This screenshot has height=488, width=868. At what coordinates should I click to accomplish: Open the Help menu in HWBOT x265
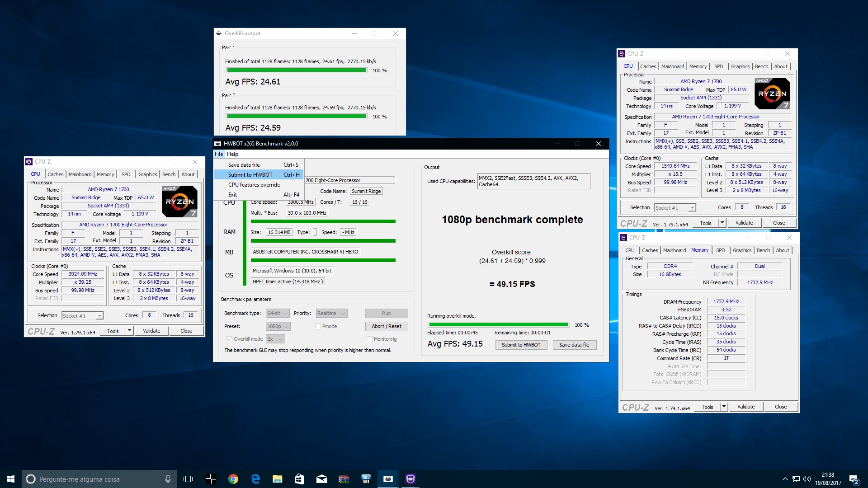232,154
